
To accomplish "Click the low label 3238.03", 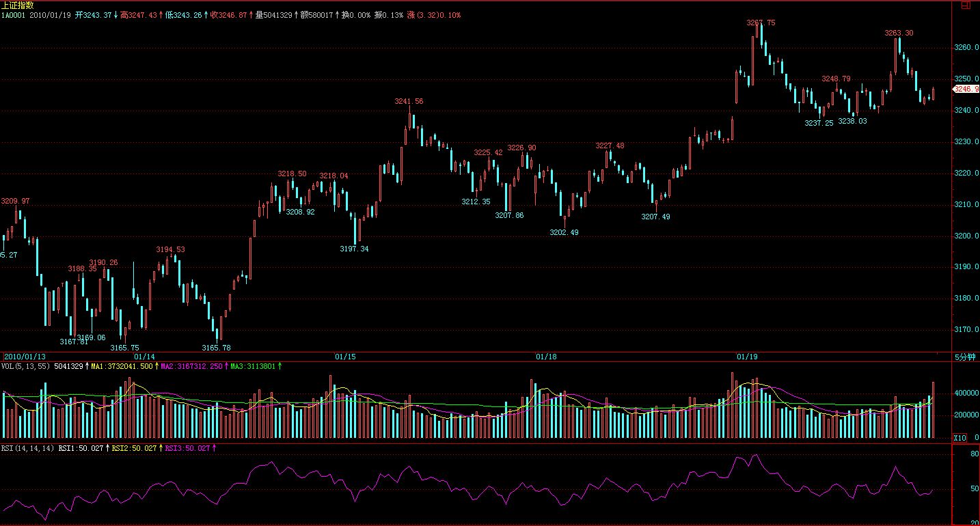I will click(852, 121).
